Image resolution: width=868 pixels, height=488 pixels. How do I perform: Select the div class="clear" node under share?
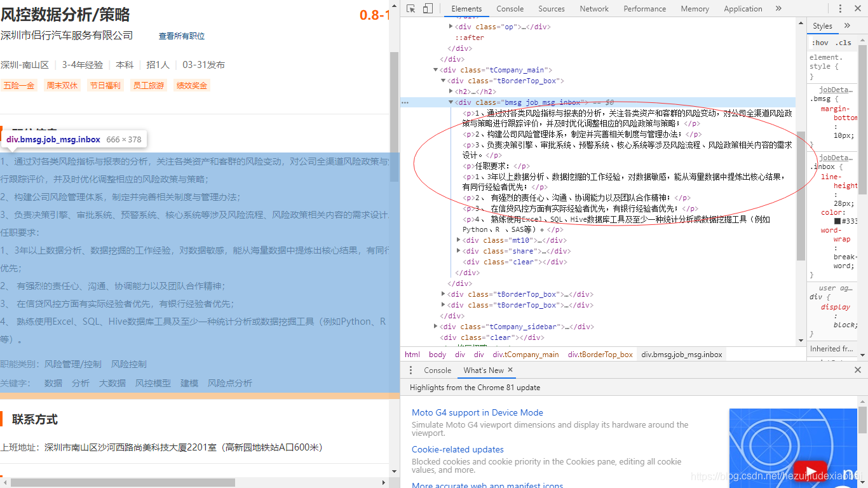point(515,262)
